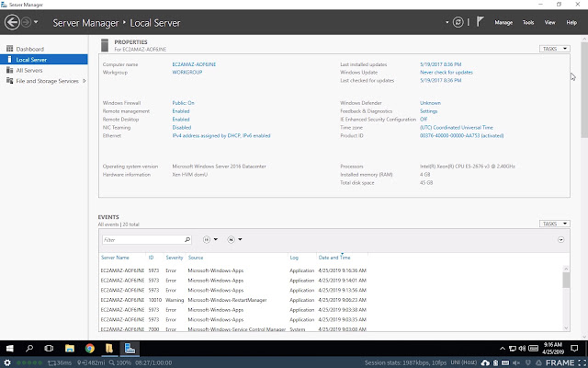Click the events list scrollbar down arrow
The width and height of the screenshot is (588, 368).
[x=566, y=328]
